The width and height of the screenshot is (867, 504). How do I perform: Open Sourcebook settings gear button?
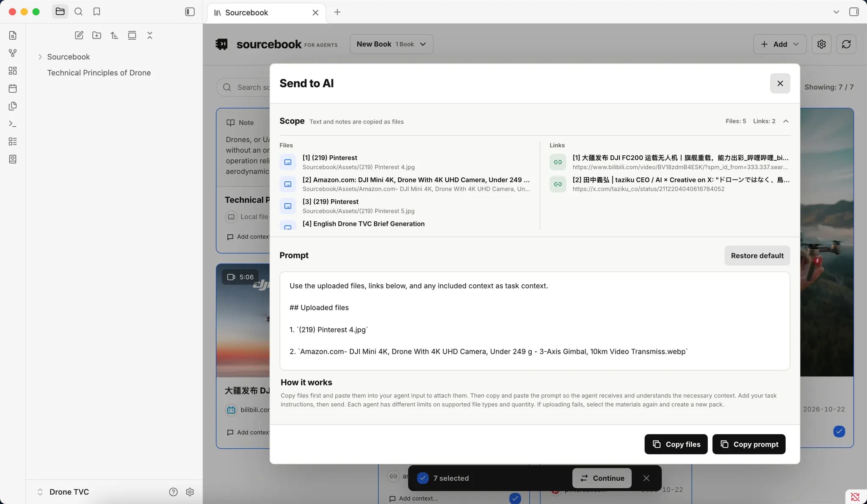click(x=821, y=44)
